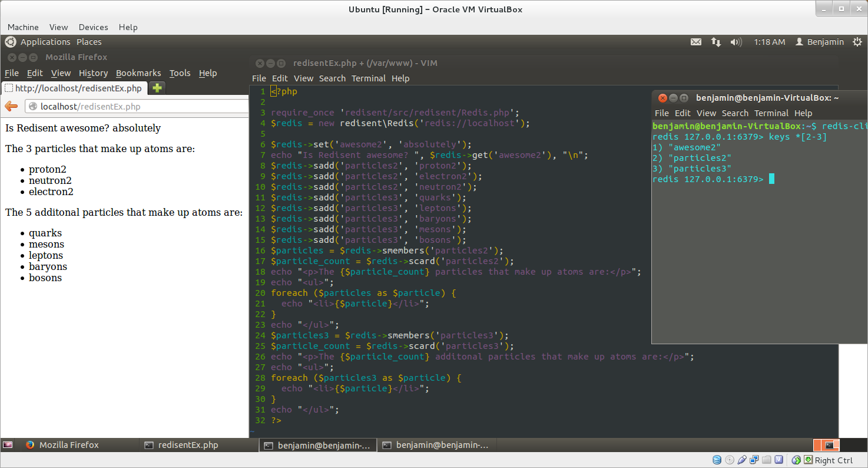
Task: Open Edit menu in VIM window
Action: pyautogui.click(x=280, y=78)
